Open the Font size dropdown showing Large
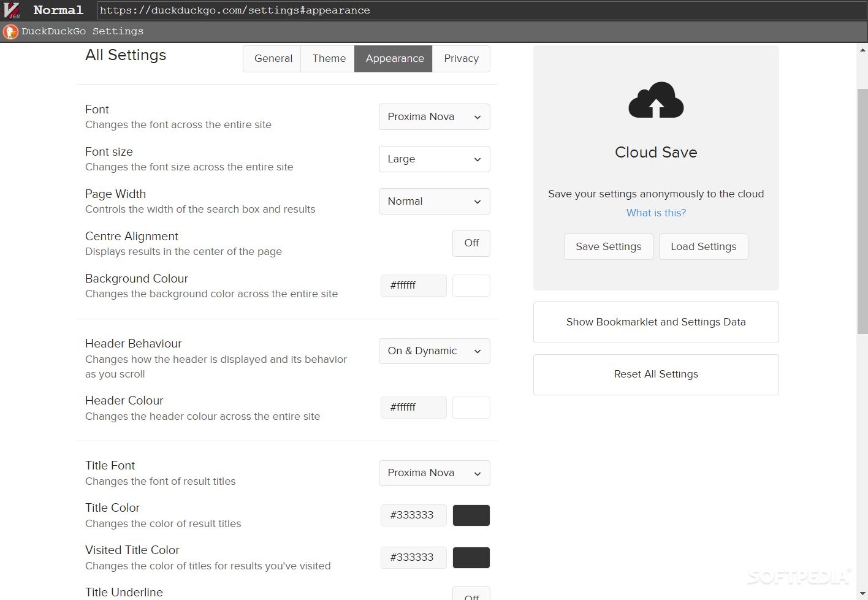 (435, 159)
